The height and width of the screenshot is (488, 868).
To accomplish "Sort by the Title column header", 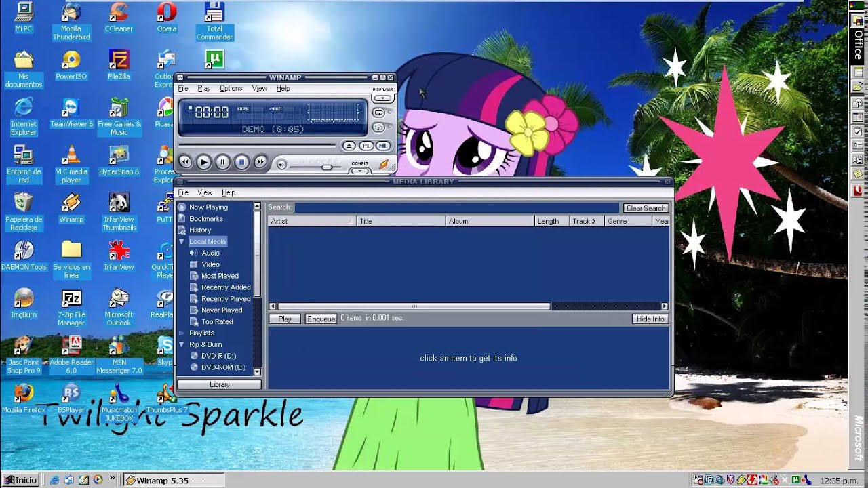I will [401, 221].
